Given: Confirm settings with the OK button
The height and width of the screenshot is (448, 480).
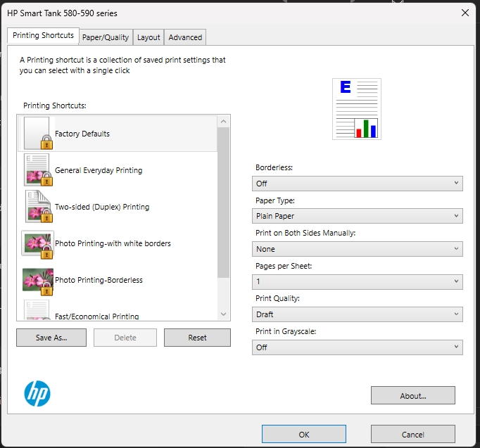Looking at the screenshot, I should [x=304, y=434].
